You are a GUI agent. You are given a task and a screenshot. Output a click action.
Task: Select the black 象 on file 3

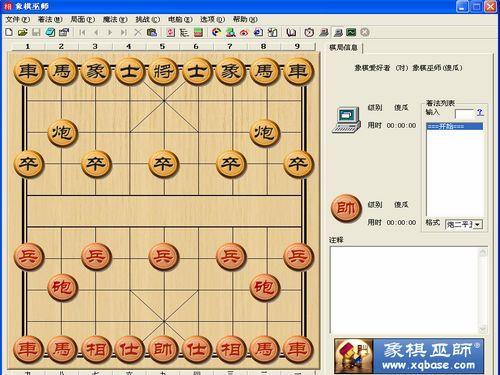pos(96,71)
